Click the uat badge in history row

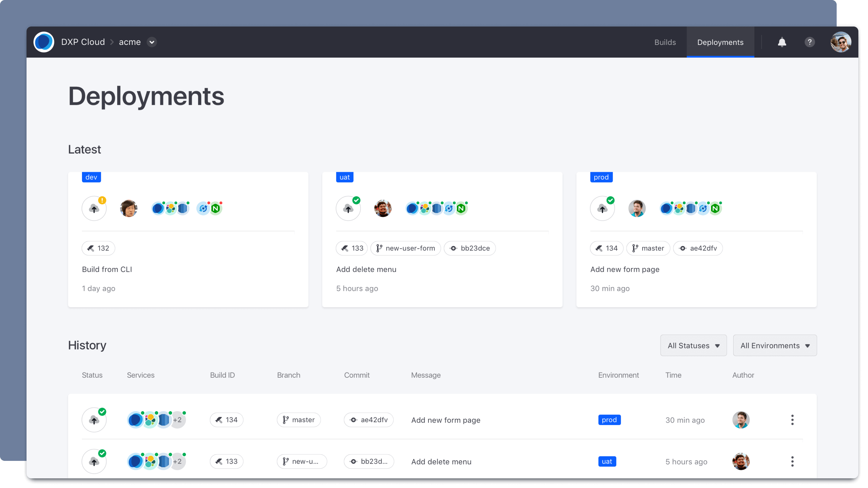[x=607, y=461]
